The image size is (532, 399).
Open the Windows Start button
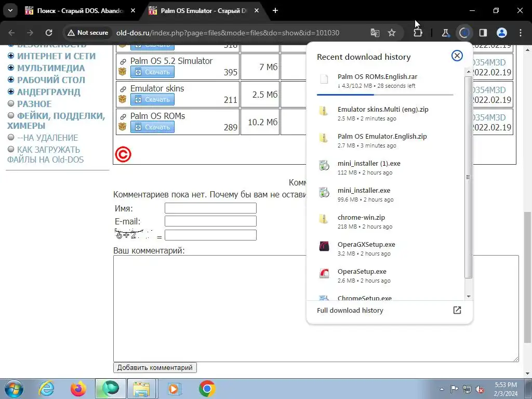tap(14, 389)
